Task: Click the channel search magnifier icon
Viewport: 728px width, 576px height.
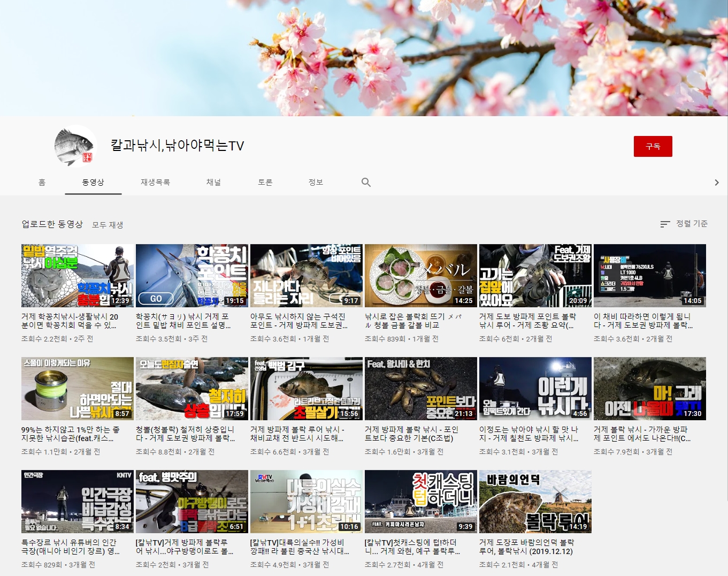Action: pyautogui.click(x=366, y=183)
